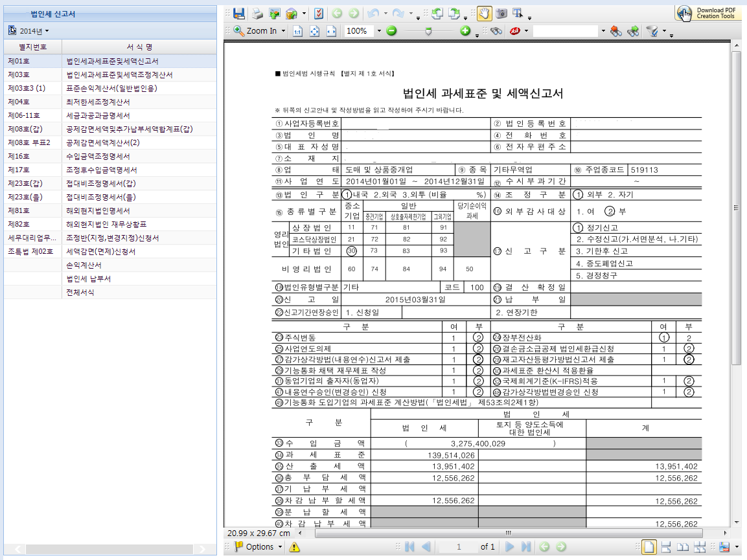Image resolution: width=747 pixels, height=560 pixels.
Task: Click the red minus zoom-out button
Action: [391, 31]
